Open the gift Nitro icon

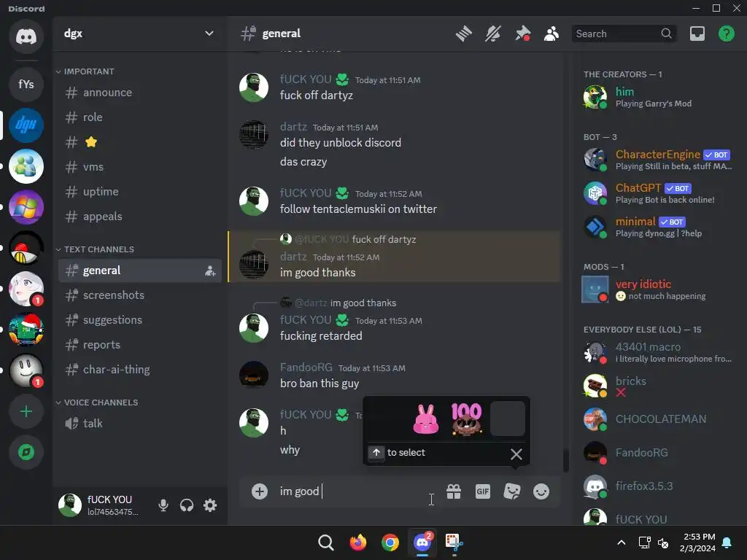[x=454, y=491]
